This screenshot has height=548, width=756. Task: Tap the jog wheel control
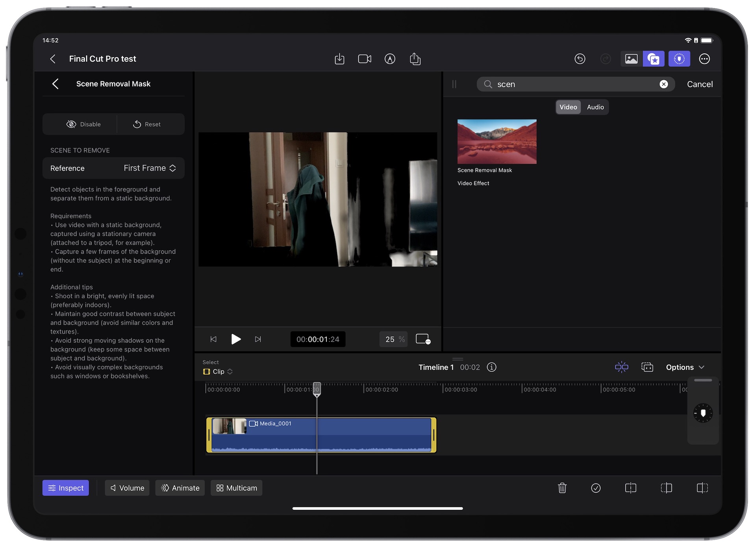click(x=703, y=413)
